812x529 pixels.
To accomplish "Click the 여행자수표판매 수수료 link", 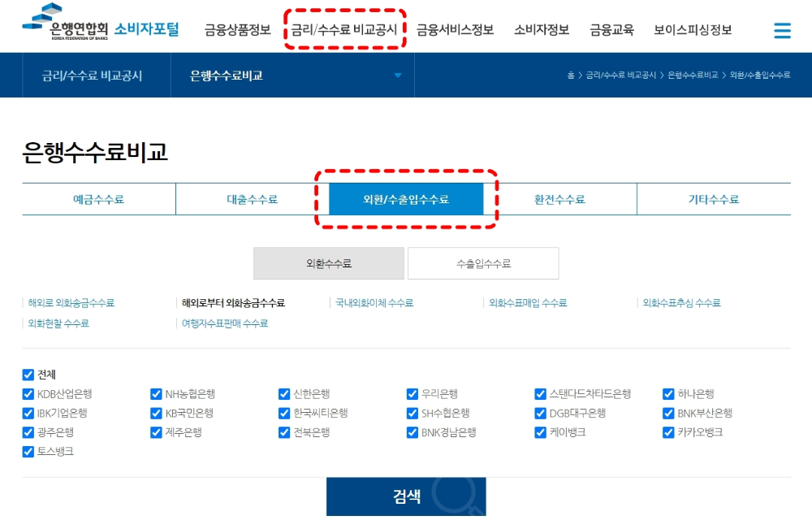I will click(225, 323).
